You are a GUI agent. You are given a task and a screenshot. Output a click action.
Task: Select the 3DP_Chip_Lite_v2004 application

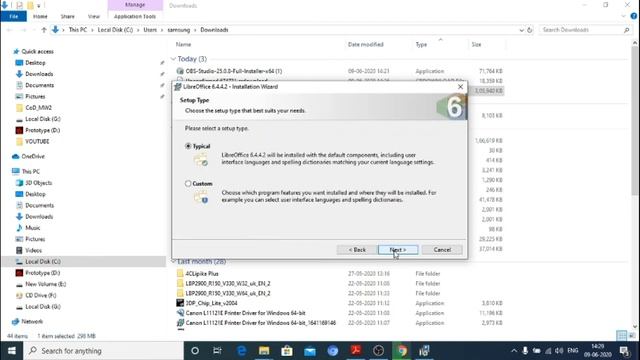(x=211, y=303)
